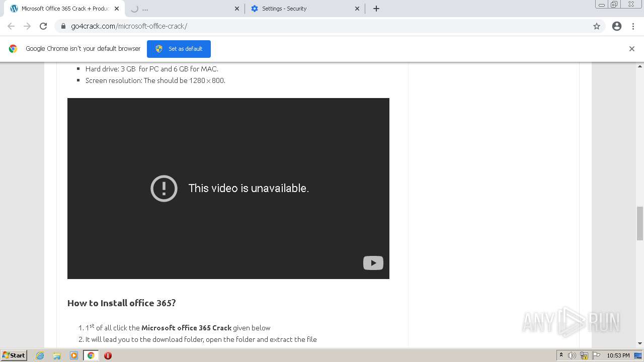Click the YouTube logo in video
The image size is (644, 362).
(x=373, y=263)
